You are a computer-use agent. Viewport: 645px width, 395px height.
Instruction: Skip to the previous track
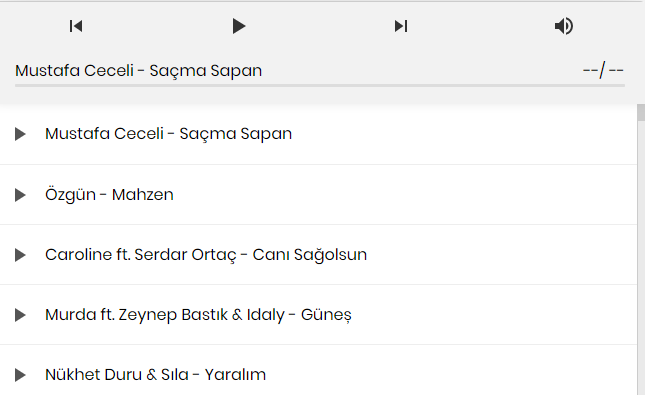pyautogui.click(x=76, y=26)
